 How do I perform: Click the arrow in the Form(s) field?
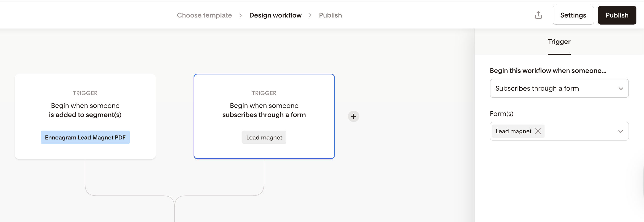click(x=620, y=131)
